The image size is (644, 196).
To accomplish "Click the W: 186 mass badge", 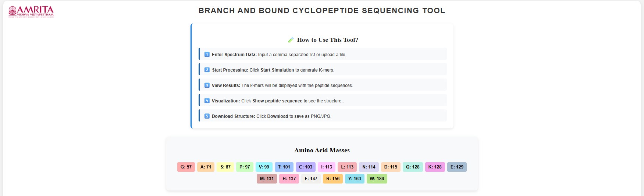I will (x=377, y=179).
